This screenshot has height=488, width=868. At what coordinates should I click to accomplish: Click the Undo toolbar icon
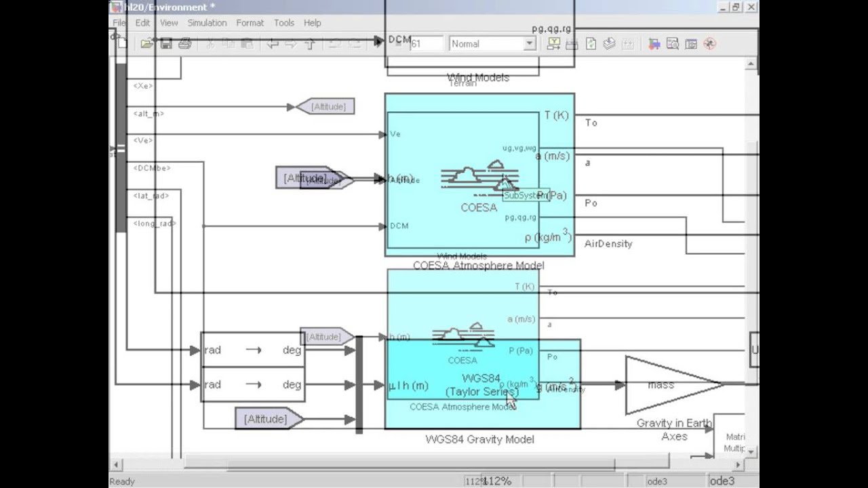pyautogui.click(x=335, y=43)
